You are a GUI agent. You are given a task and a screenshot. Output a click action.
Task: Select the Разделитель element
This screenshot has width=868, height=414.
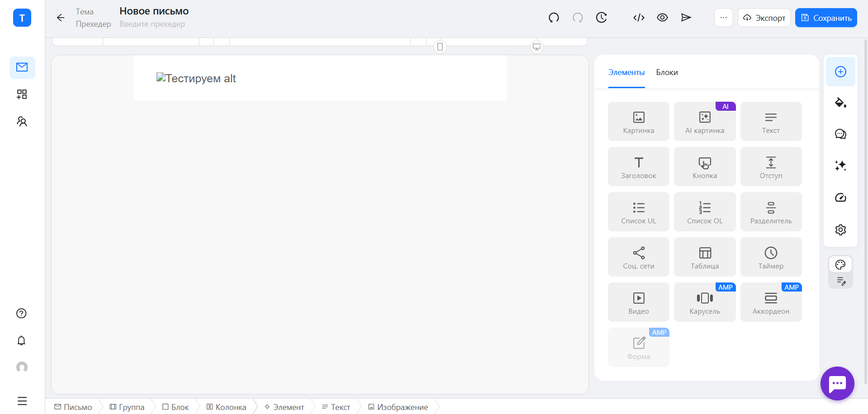coord(771,212)
